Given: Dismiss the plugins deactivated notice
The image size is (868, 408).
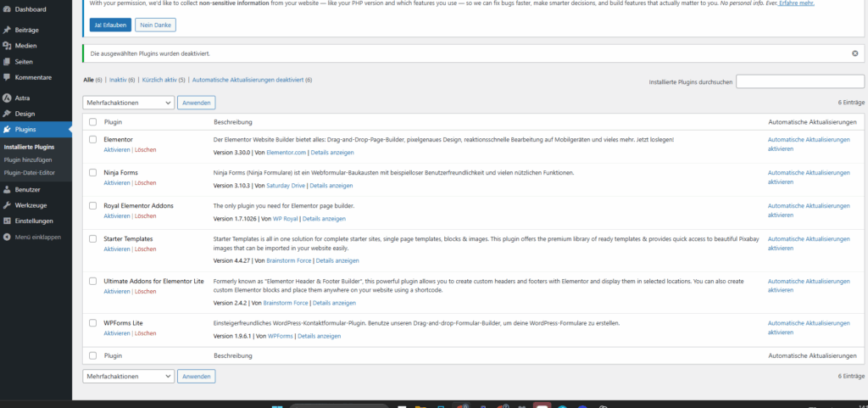Looking at the screenshot, I should pos(854,53).
